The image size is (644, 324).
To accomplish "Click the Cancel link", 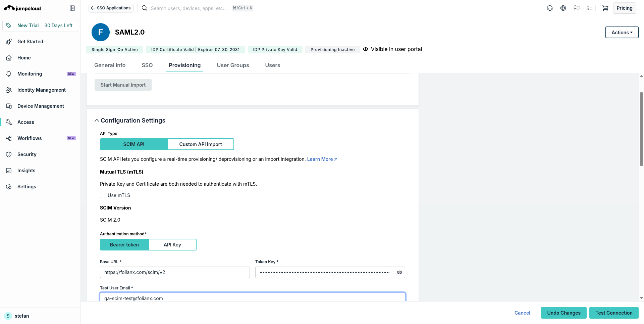I will point(522,313).
